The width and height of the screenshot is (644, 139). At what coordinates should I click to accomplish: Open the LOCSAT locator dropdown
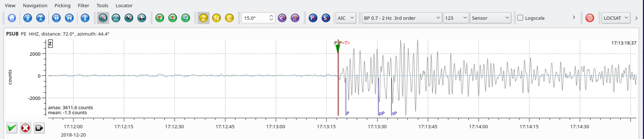click(616, 18)
